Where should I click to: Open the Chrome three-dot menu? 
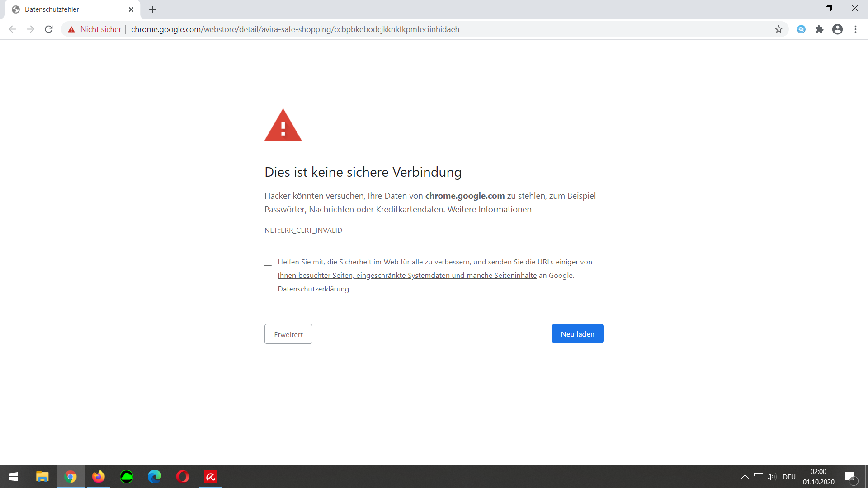pyautogui.click(x=855, y=29)
